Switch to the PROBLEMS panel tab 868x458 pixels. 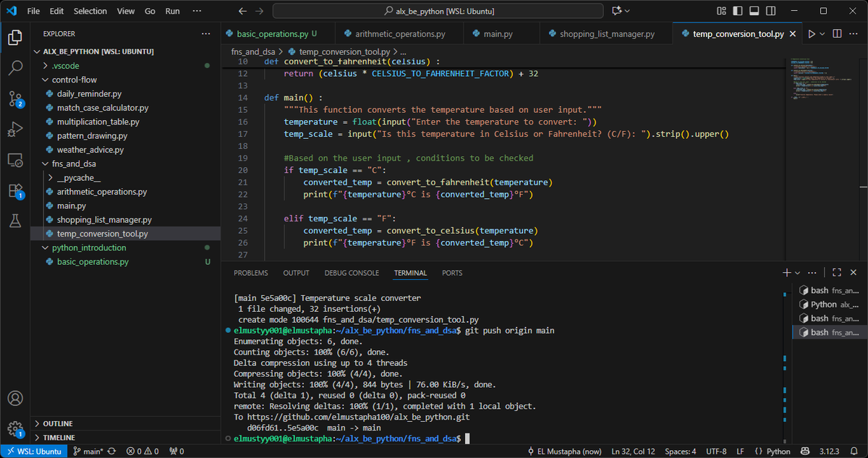[251, 273]
